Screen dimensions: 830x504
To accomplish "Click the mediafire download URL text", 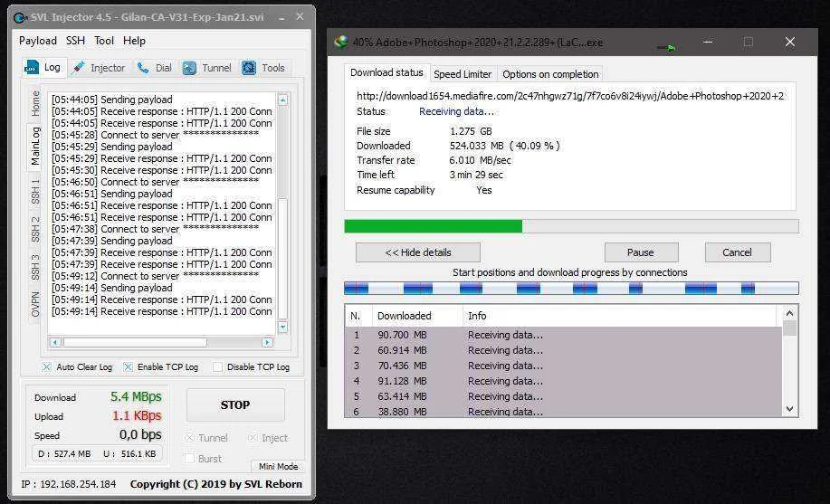I will [x=570, y=96].
